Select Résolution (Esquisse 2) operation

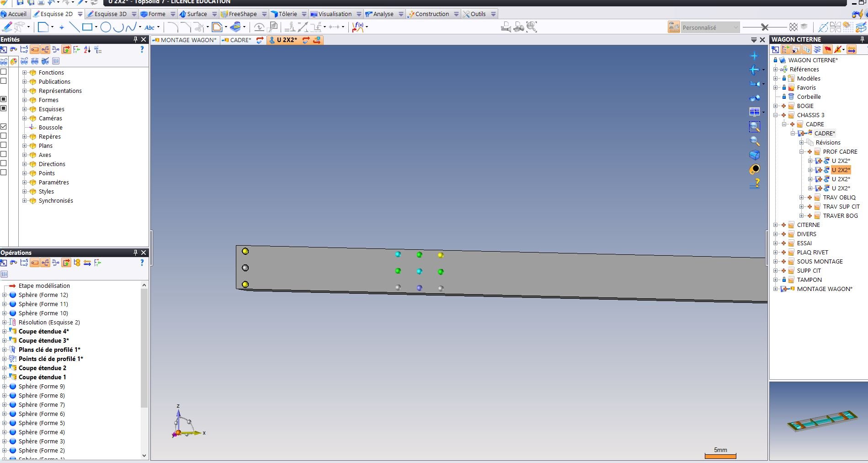click(49, 322)
